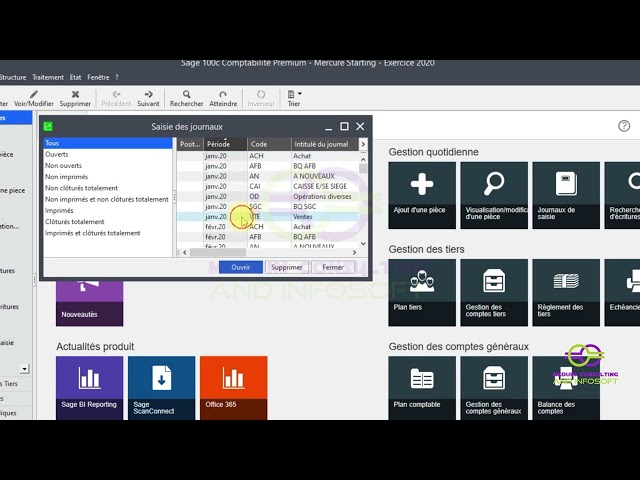Open the Balance des comptes tile
This screenshot has width=640, height=480.
tap(566, 388)
